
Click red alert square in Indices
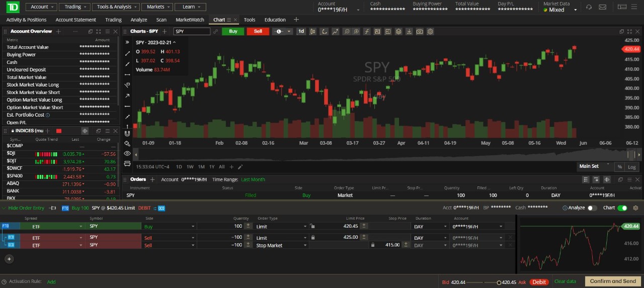[x=58, y=131]
